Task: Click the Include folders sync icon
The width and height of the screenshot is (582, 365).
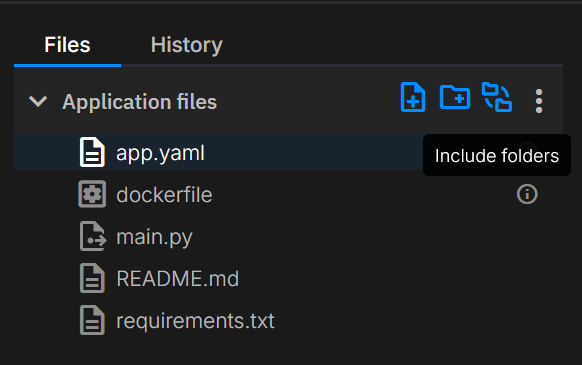Action: click(x=497, y=97)
